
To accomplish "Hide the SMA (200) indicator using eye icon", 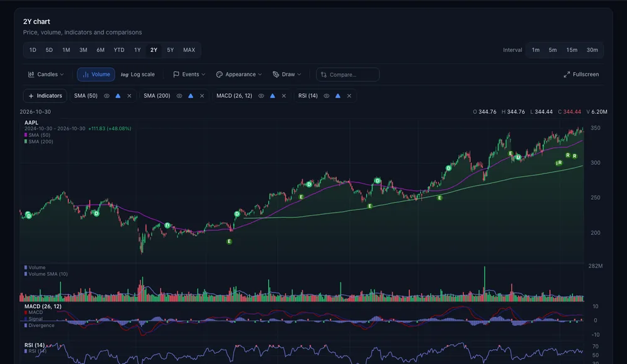I will tap(179, 96).
